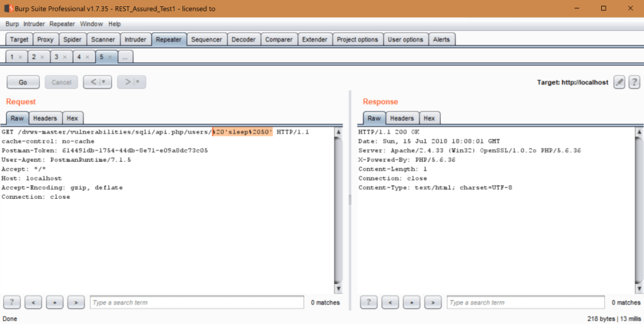The width and height of the screenshot is (644, 324).
Task: Click the next match arrow in Request search
Action: (75, 303)
